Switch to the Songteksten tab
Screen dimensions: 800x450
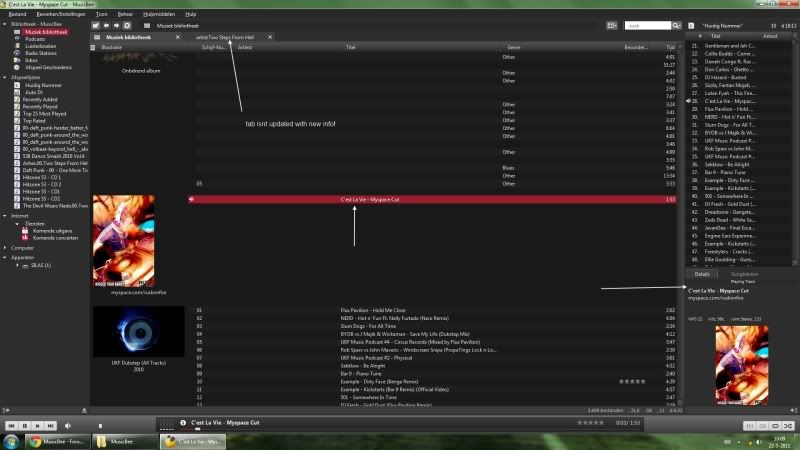click(x=744, y=274)
